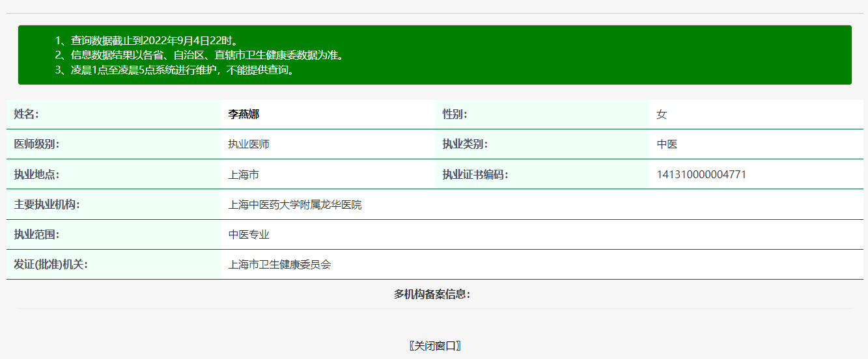Select the name value 李燕娜
The image size is (868, 359).
pos(244,114)
